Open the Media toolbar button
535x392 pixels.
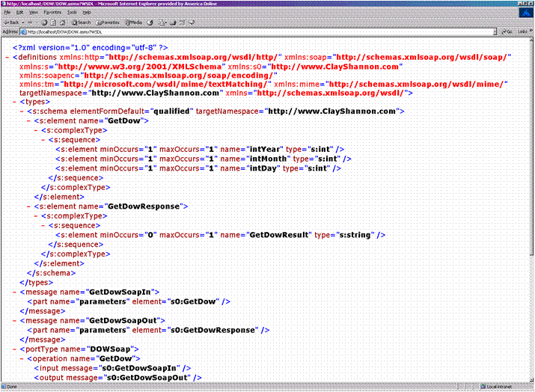pyautogui.click(x=133, y=22)
